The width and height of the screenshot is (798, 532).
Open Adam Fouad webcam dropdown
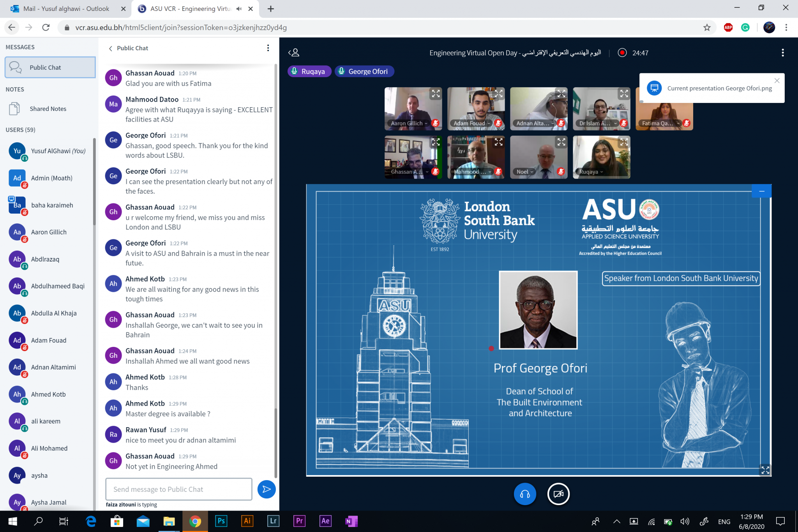472,123
